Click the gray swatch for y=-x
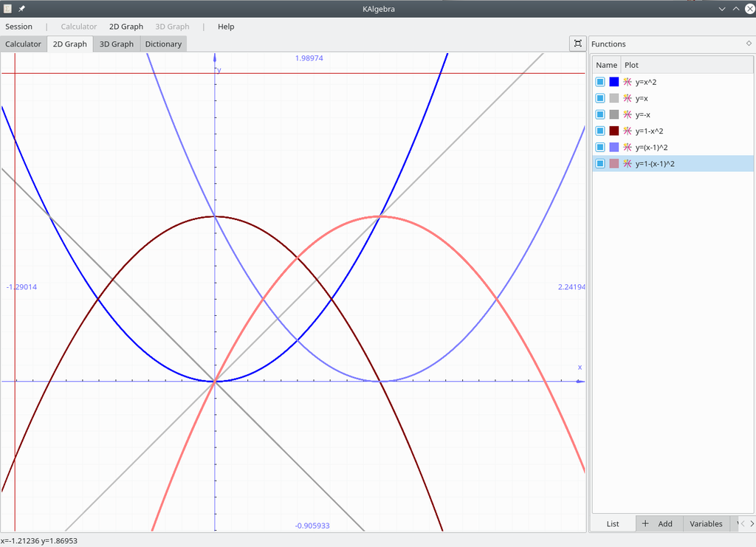The height and width of the screenshot is (547, 756). [x=614, y=114]
